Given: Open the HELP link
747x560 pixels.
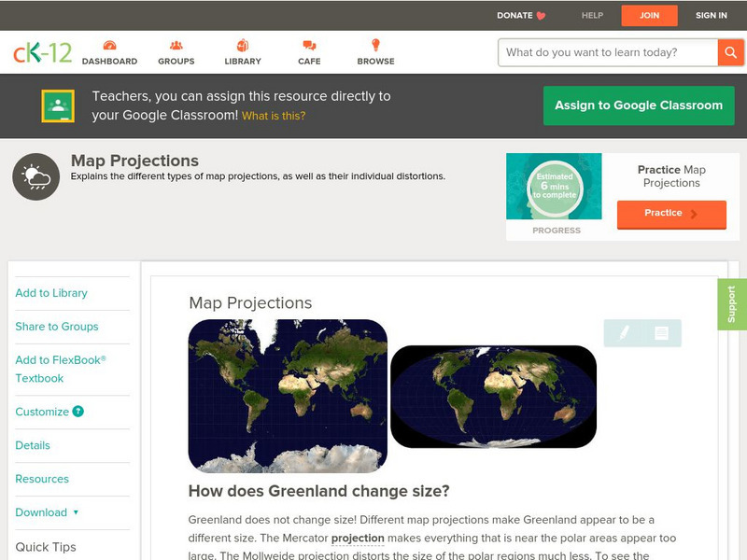Looking at the screenshot, I should click(x=592, y=15).
